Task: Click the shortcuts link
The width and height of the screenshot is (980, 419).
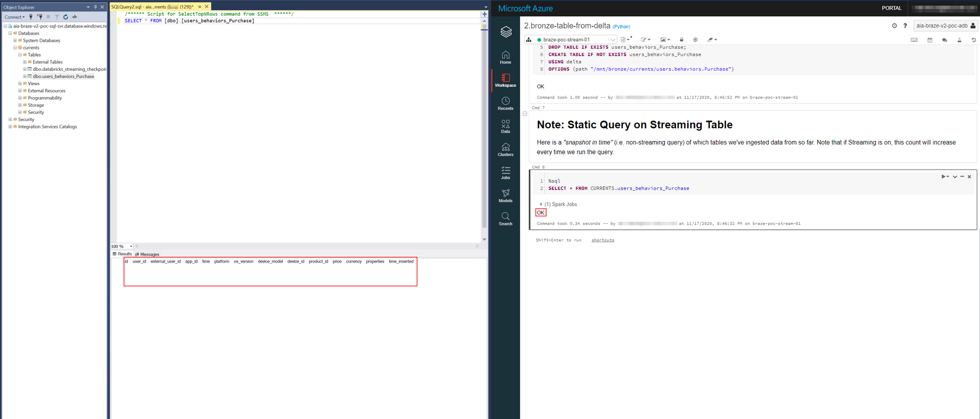Action: [x=603, y=240]
